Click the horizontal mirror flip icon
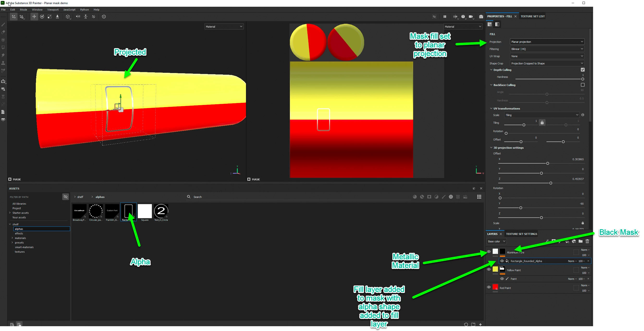Image resolution: width=644 pixels, height=331 pixels. [x=78, y=17]
